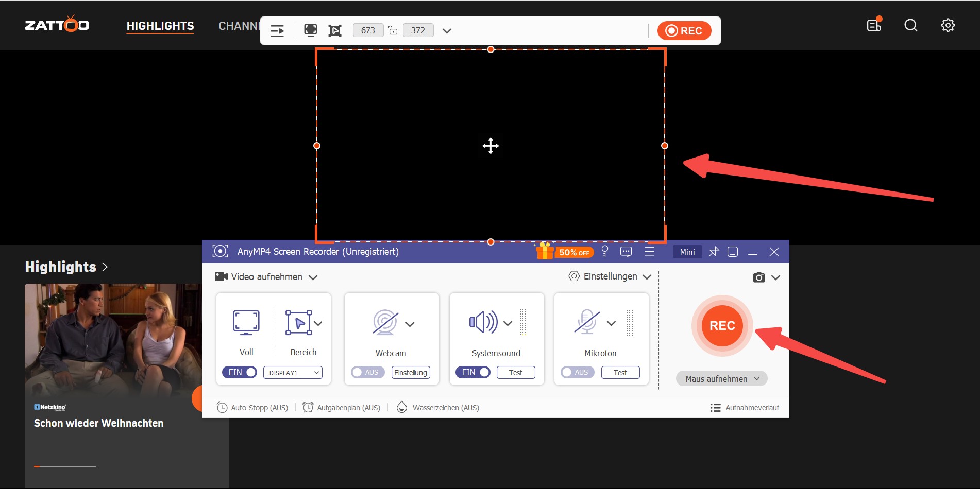Open the Channels tab in Zattoo
This screenshot has width=980, height=489.
[239, 26]
